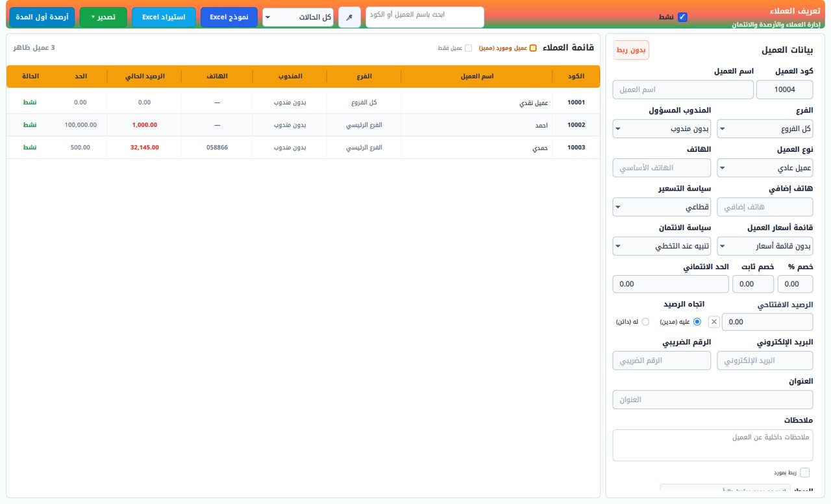The width and height of the screenshot is (831, 504).
Task: Expand the المندوب المسؤول dropdown
Action: point(662,128)
